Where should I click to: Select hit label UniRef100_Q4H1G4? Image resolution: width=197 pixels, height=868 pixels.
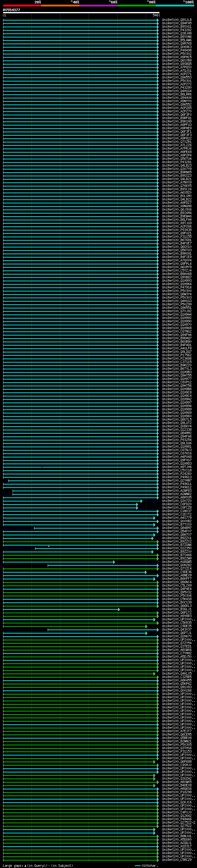pyautogui.click(x=177, y=91)
